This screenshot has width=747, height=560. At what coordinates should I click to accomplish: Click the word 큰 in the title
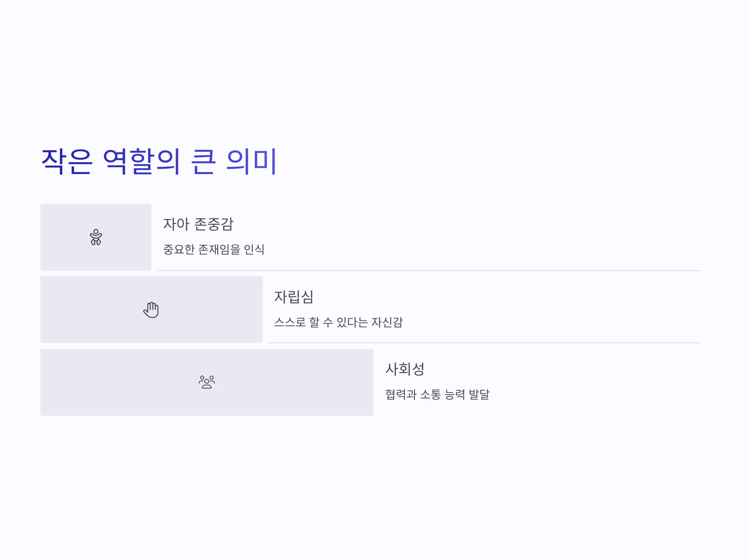click(203, 161)
